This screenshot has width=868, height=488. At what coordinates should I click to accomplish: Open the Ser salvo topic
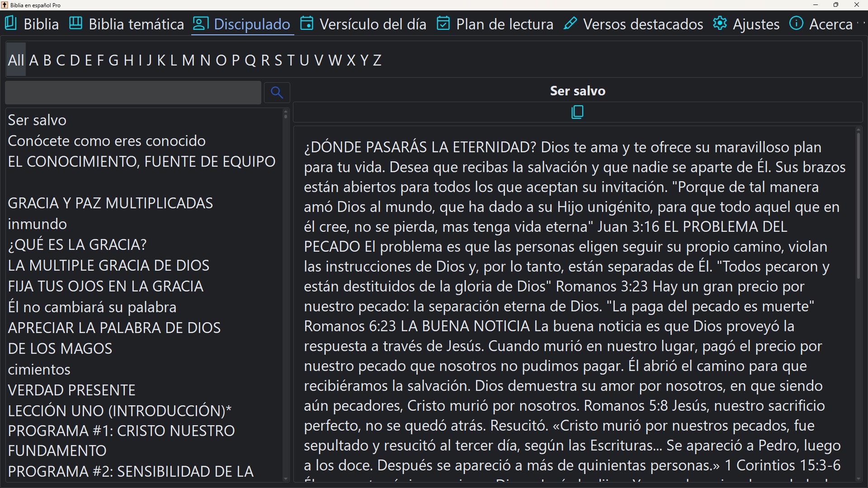(37, 120)
